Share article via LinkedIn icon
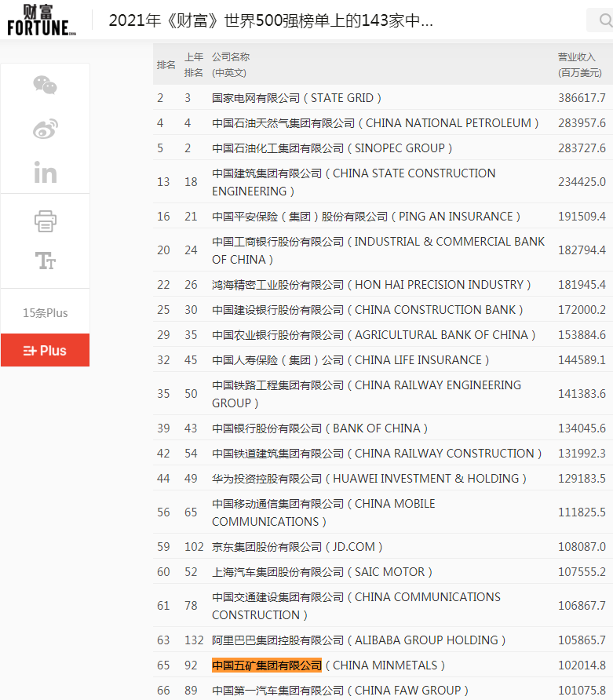Viewport: 613px width, 700px height. tap(45, 172)
